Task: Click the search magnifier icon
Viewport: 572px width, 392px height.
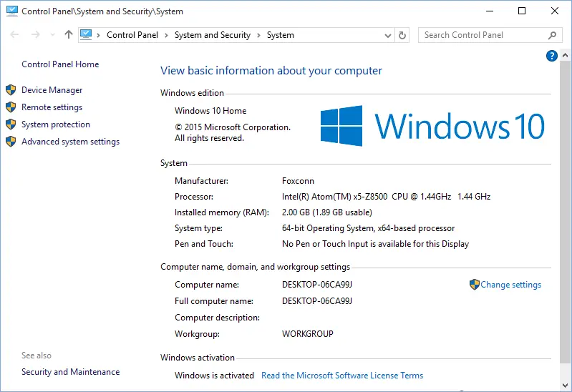Action: [x=552, y=35]
